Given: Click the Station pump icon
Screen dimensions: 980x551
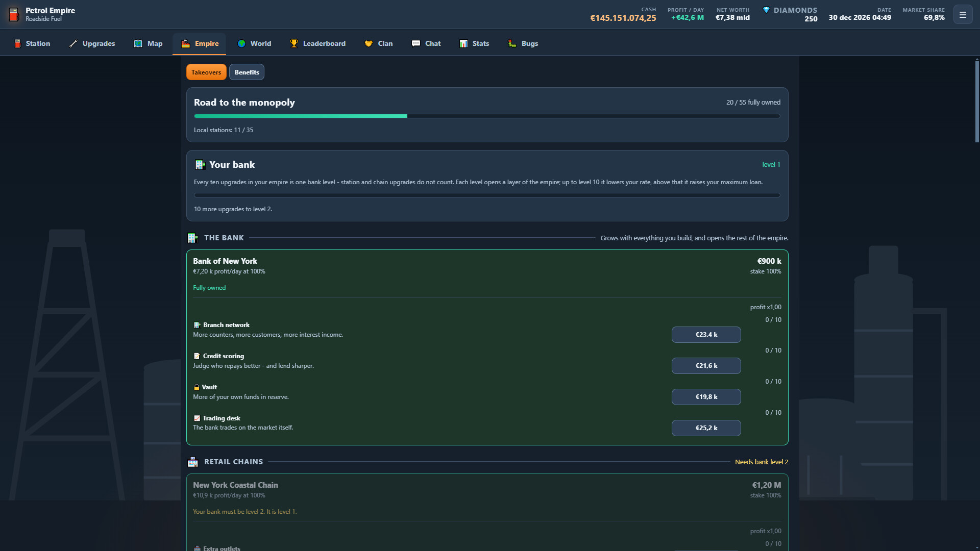Looking at the screenshot, I should point(17,43).
